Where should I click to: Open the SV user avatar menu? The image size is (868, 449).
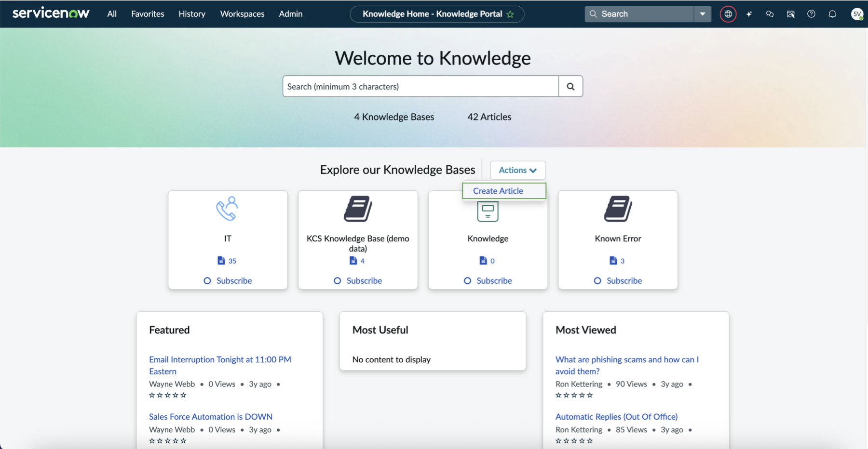[857, 14]
